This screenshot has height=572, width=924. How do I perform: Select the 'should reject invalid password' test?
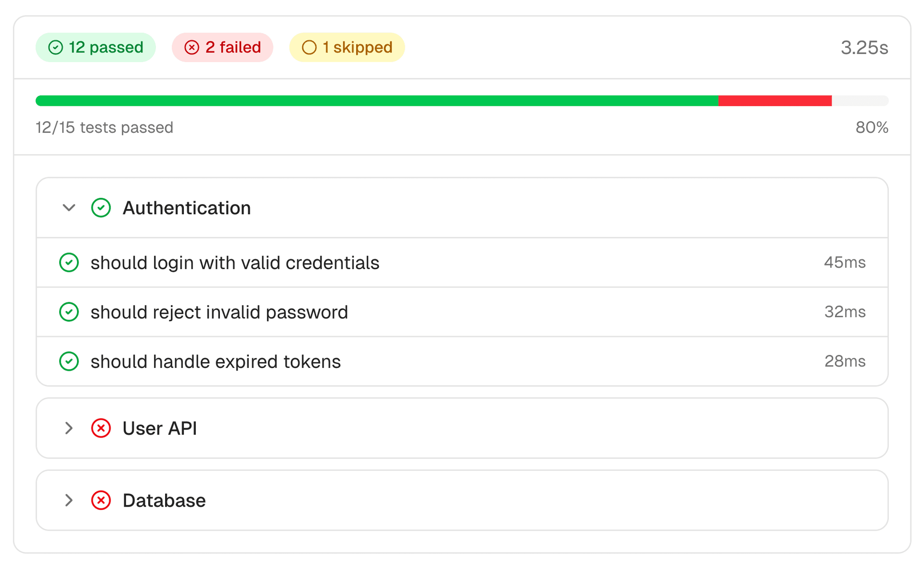(x=219, y=312)
